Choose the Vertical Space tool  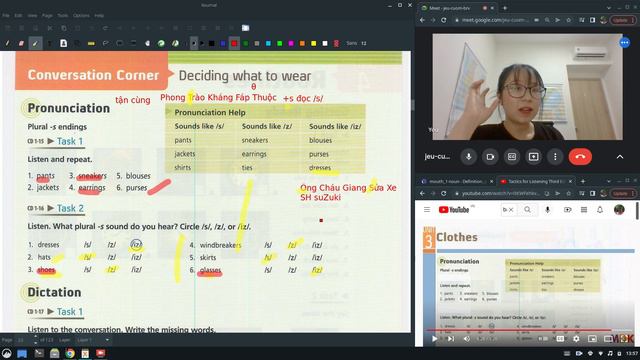point(133,43)
